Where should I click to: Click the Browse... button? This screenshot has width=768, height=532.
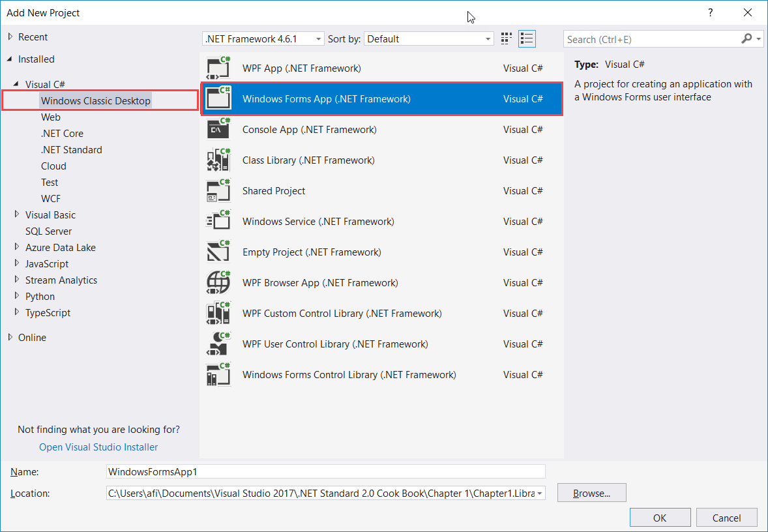(592, 494)
